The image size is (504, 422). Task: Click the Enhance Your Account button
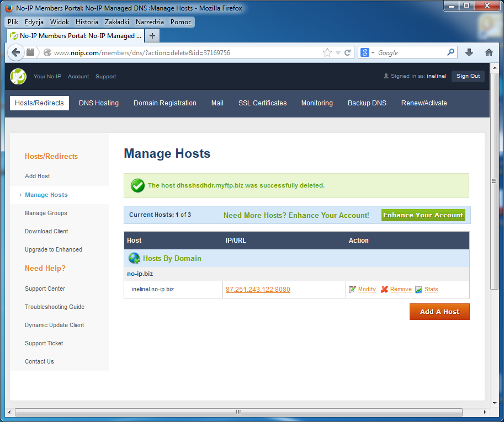tap(423, 215)
